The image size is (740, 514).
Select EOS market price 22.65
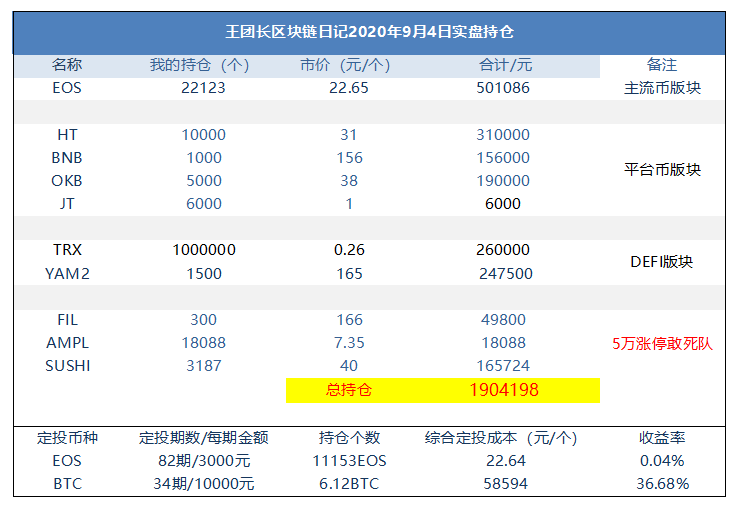(x=349, y=88)
